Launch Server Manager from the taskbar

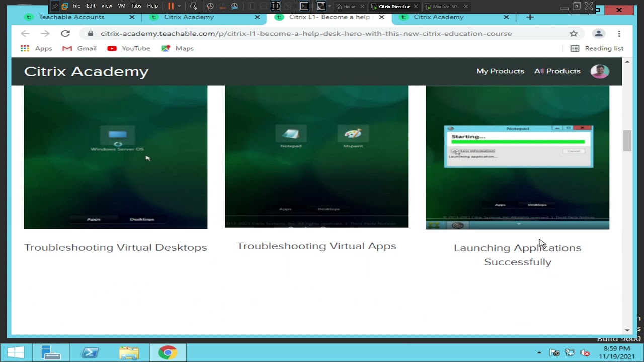(51, 353)
